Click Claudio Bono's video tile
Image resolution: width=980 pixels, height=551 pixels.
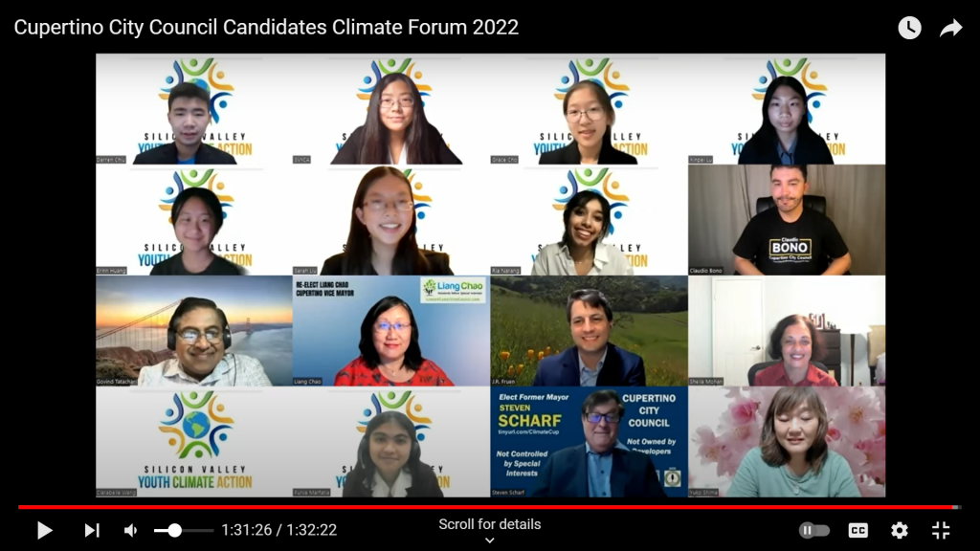(x=787, y=220)
